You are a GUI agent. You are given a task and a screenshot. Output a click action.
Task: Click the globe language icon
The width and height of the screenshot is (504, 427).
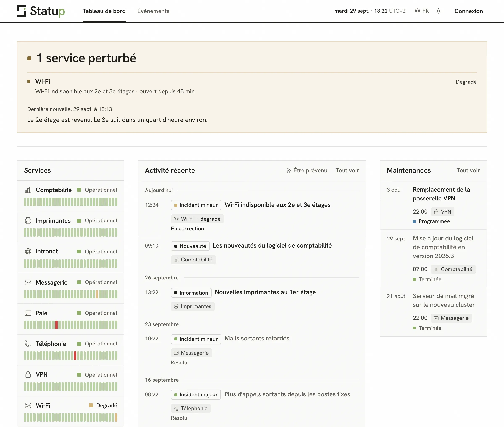point(417,11)
